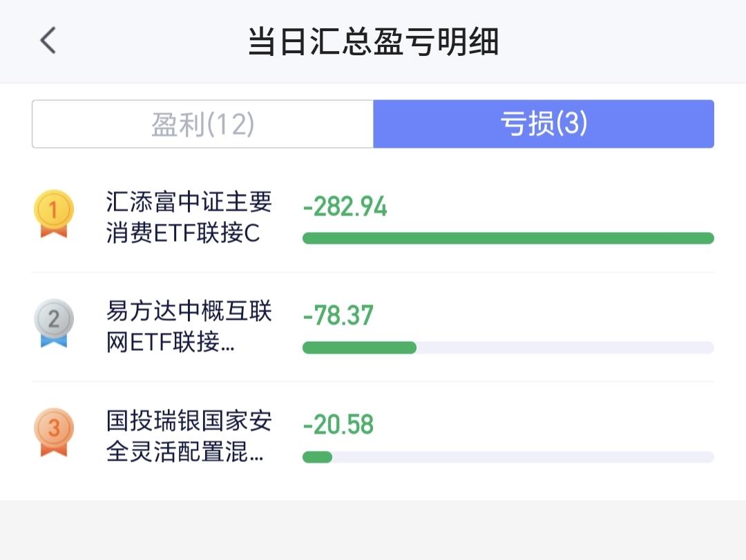Select the 亏损(3) tab
Image resolution: width=746 pixels, height=560 pixels.
(x=544, y=124)
